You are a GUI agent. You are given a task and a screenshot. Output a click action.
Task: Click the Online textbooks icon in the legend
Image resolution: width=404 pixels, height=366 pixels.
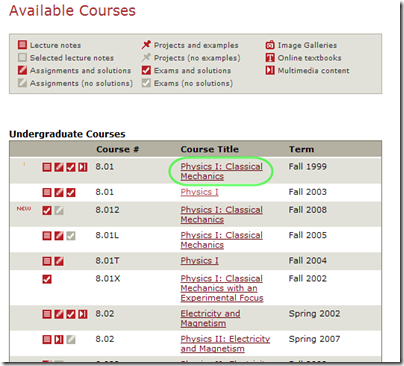tap(270, 58)
